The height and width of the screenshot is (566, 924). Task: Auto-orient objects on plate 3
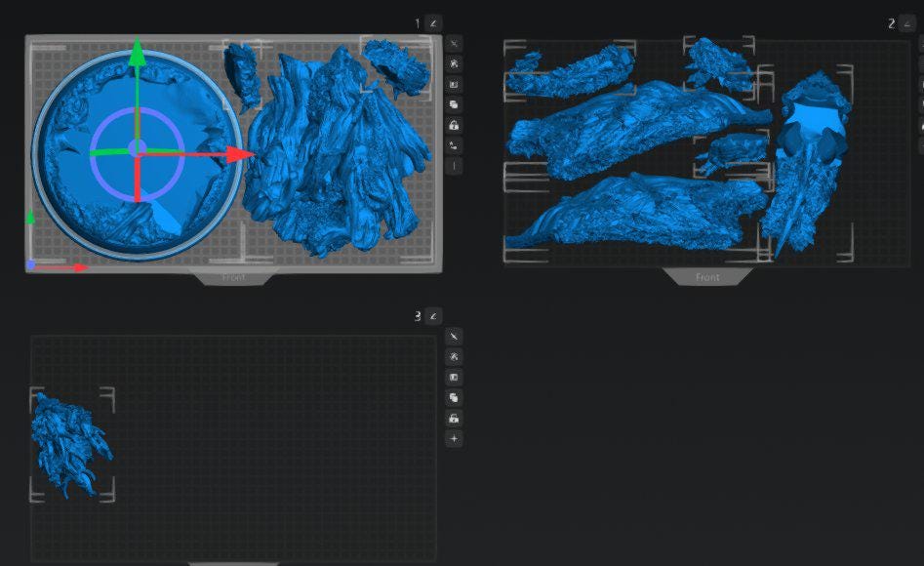pyautogui.click(x=454, y=357)
